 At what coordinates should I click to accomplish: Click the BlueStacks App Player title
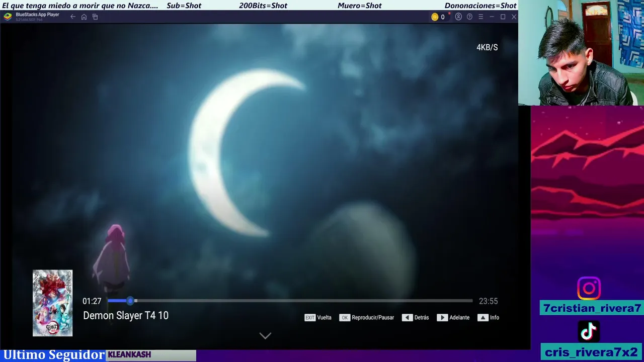(x=37, y=15)
